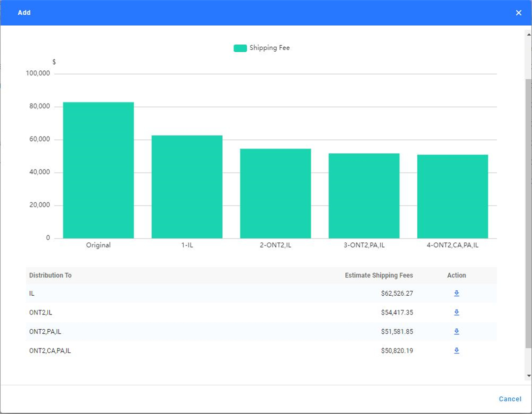Screen dimensions: 532x414
Task: Click the Distribution To column header
Action: 50,275
